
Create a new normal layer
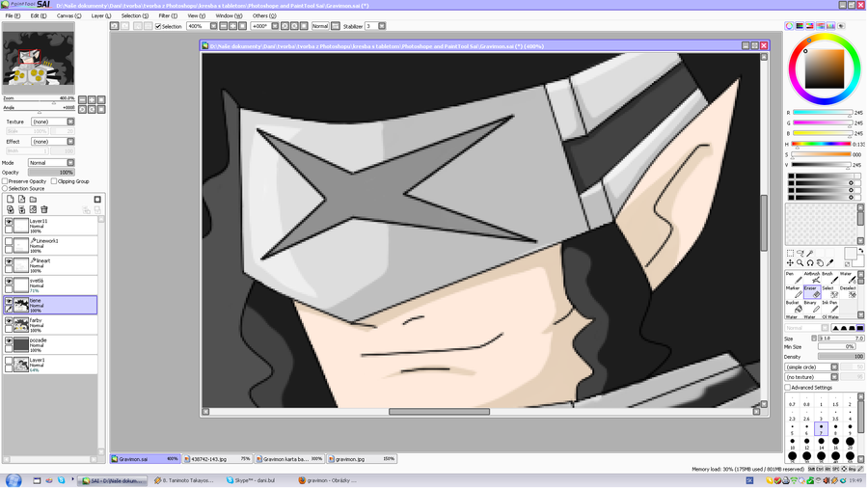(10, 200)
